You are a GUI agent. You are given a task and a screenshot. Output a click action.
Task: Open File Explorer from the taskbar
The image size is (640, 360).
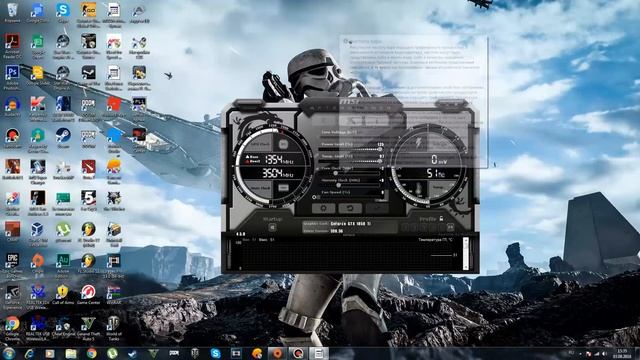(x=71, y=353)
